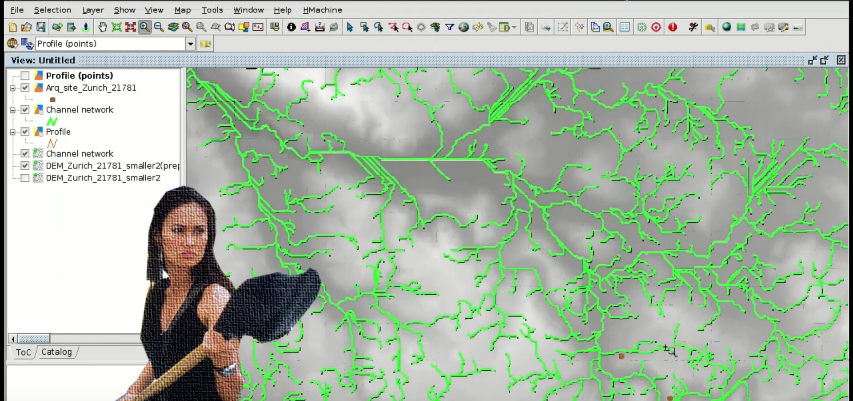The width and height of the screenshot is (853, 401).
Task: Enable the Profile (points) layer checkbox
Action: click(x=25, y=76)
